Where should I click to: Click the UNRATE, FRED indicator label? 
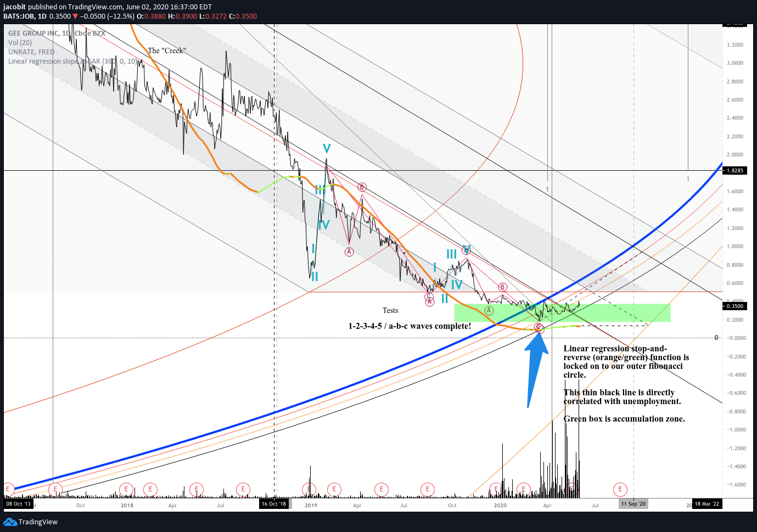[31, 52]
